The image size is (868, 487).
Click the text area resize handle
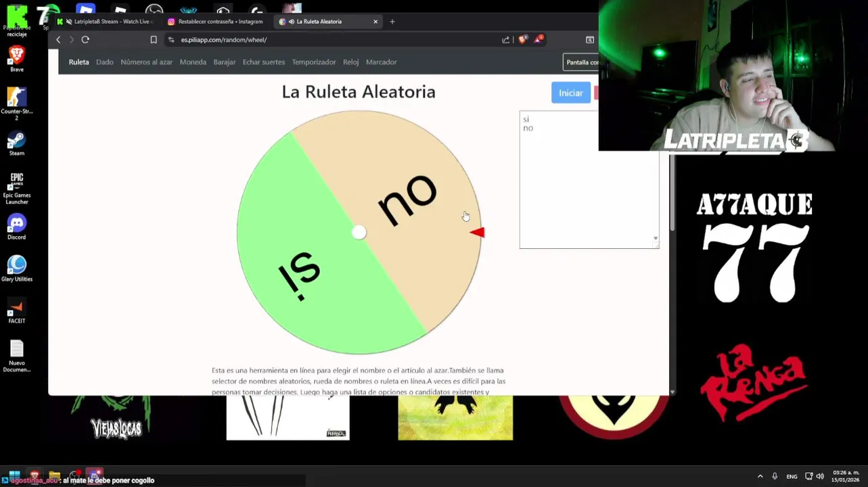coord(656,245)
